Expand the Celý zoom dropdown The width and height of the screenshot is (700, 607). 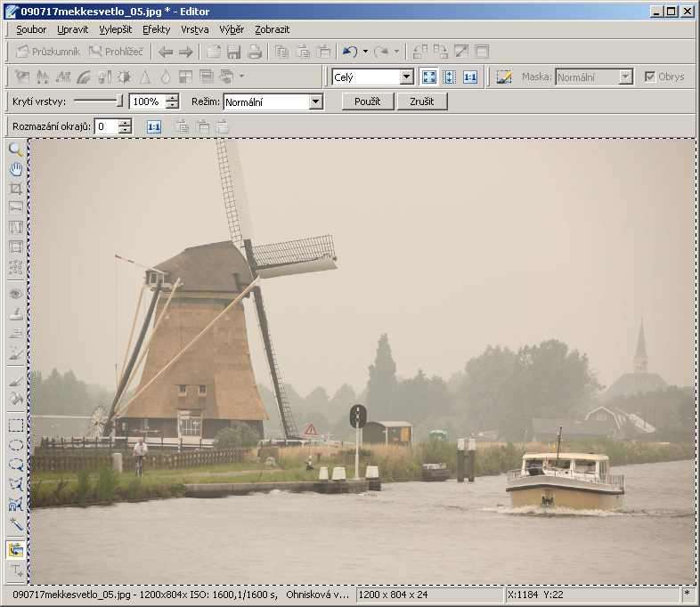pos(406,77)
